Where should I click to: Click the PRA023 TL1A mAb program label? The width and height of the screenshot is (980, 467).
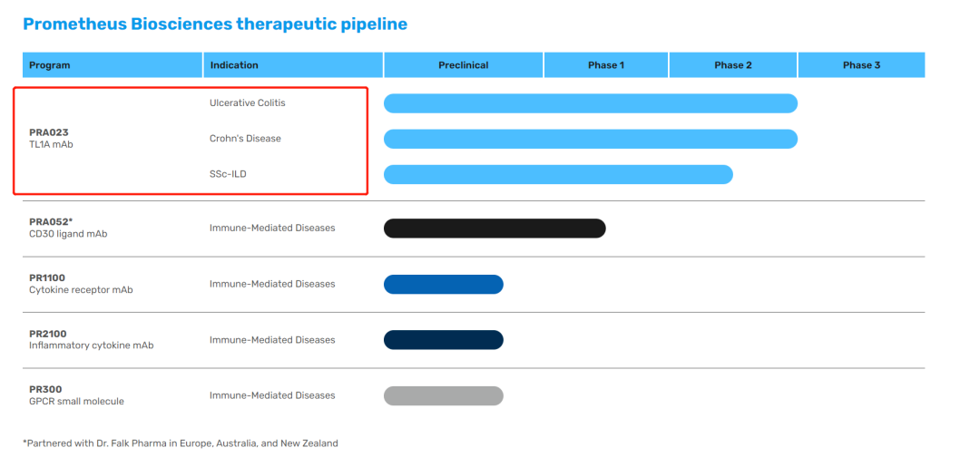(x=51, y=138)
